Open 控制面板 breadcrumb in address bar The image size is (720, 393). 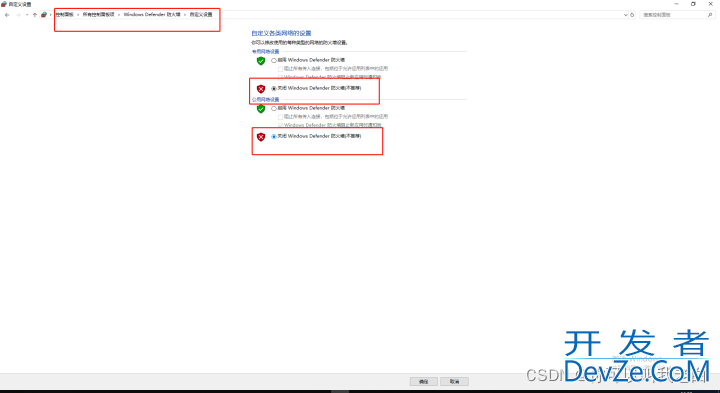[64, 15]
